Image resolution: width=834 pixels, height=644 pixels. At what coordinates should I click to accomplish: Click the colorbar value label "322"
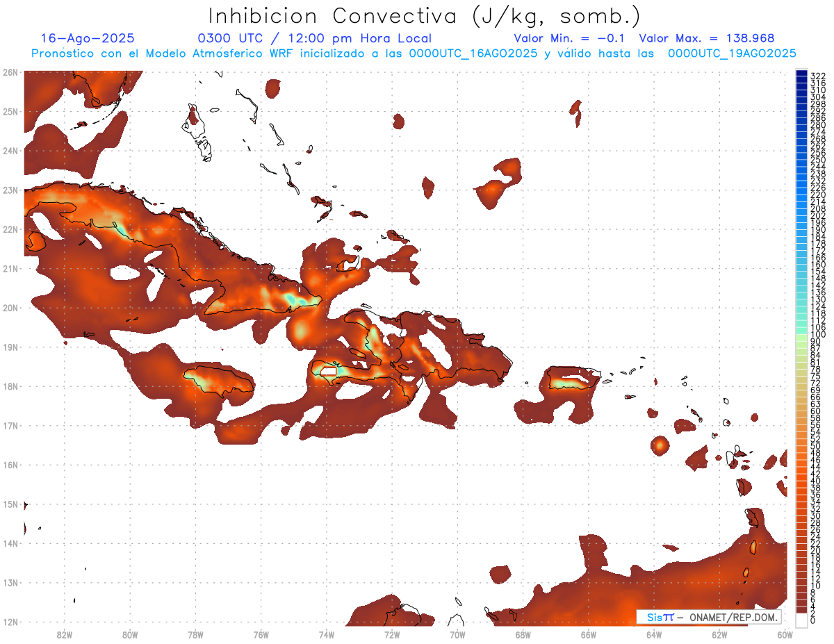click(818, 76)
